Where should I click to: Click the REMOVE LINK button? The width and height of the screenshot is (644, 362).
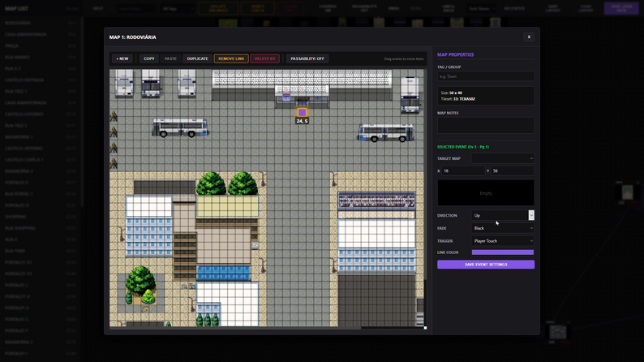[231, 58]
